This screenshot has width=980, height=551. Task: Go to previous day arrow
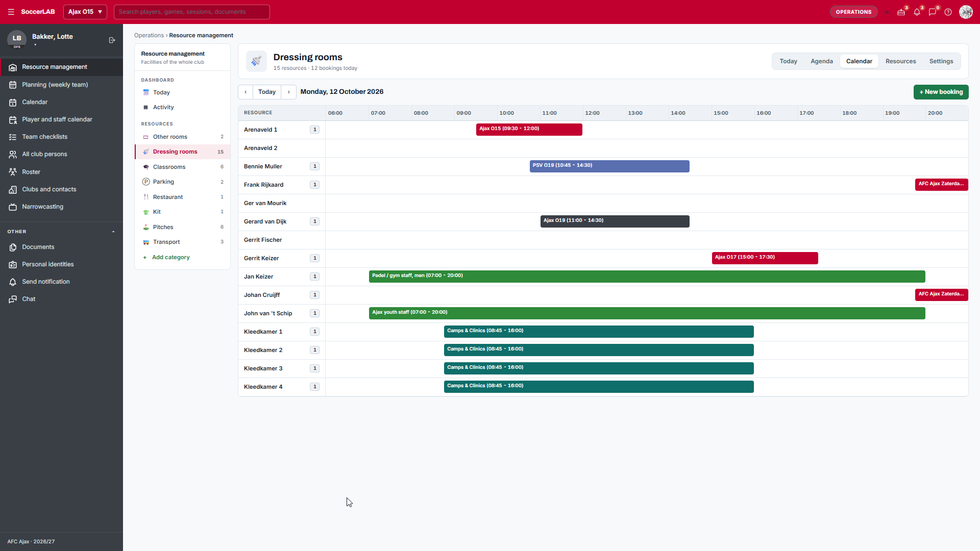click(246, 92)
